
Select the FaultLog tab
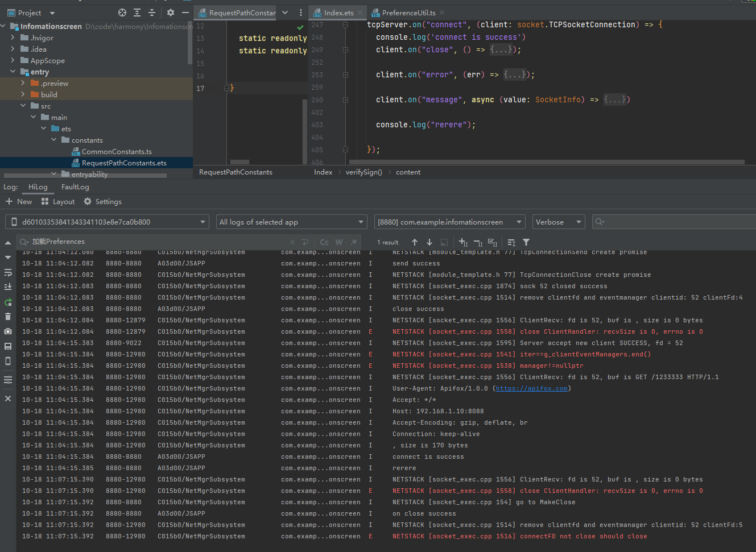click(75, 187)
